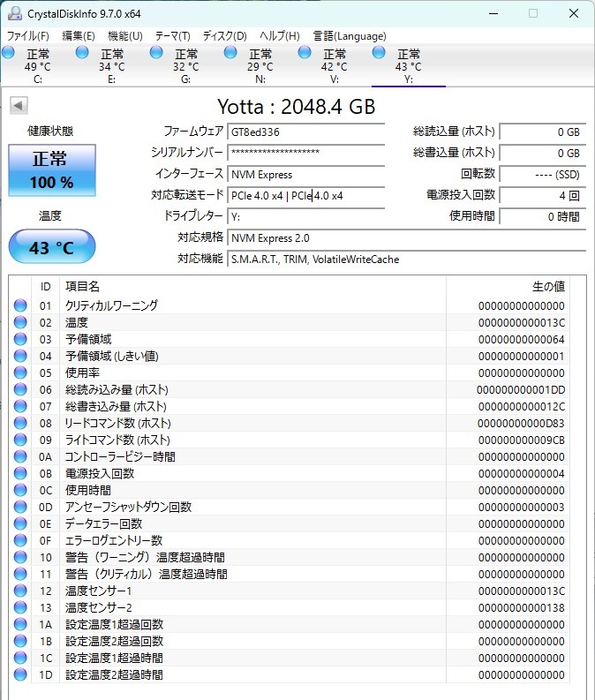The height and width of the screenshot is (700, 595).
Task: Click the 回転数 value ---- (SSD)
Action: pyautogui.click(x=542, y=174)
